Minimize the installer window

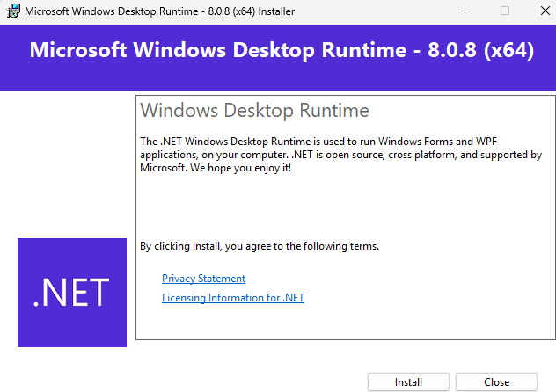click(x=465, y=11)
